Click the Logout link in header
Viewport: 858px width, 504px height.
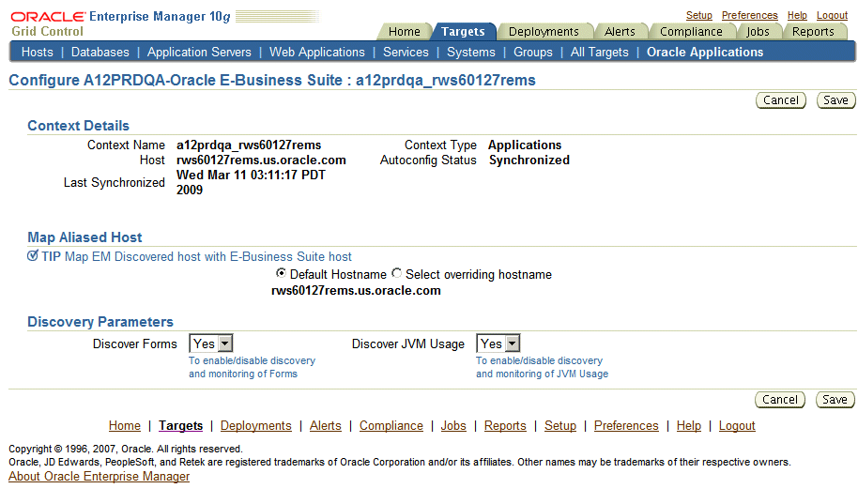832,15
